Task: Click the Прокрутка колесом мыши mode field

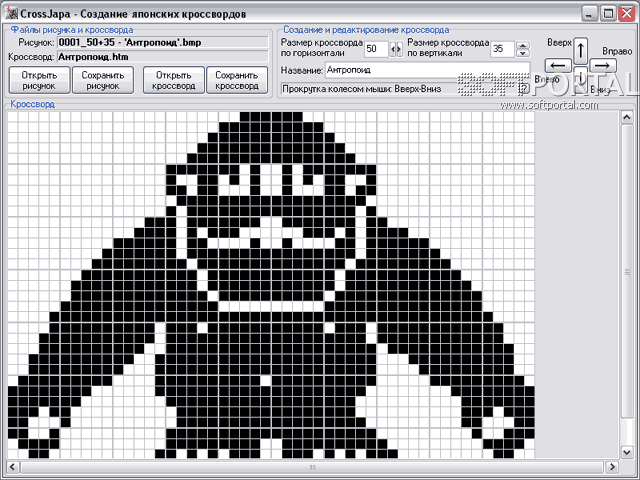Action: tap(399, 89)
